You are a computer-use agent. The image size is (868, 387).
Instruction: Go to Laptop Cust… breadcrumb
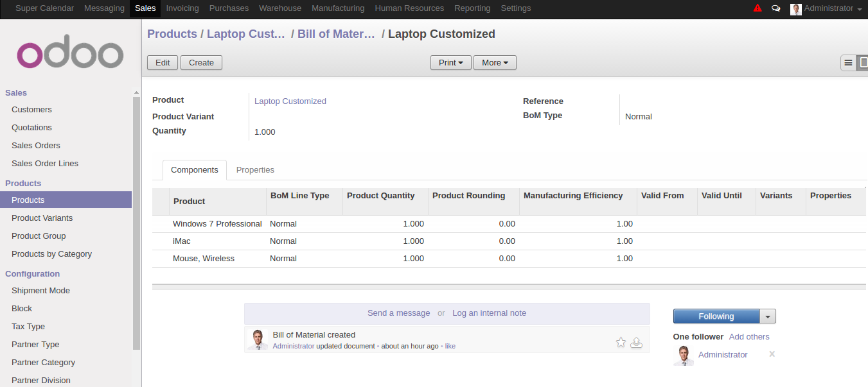245,34
